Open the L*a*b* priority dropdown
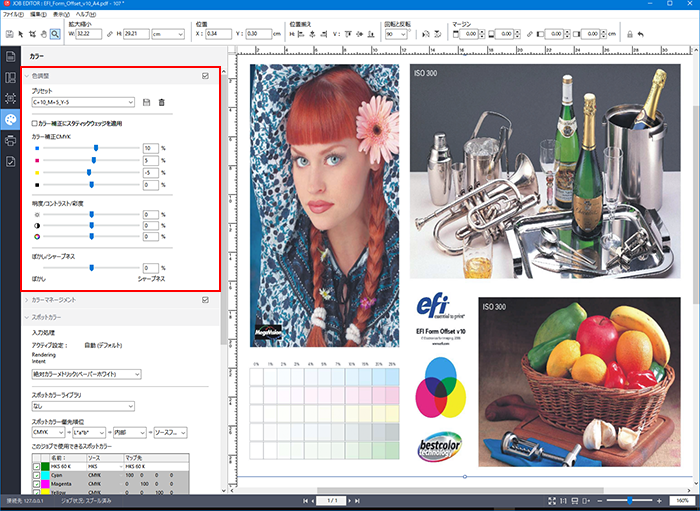Image resolution: width=700 pixels, height=511 pixels. coord(89,432)
